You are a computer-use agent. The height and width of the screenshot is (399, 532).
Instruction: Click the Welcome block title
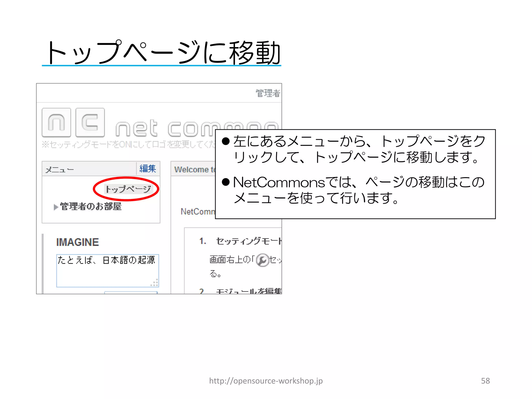click(x=195, y=170)
